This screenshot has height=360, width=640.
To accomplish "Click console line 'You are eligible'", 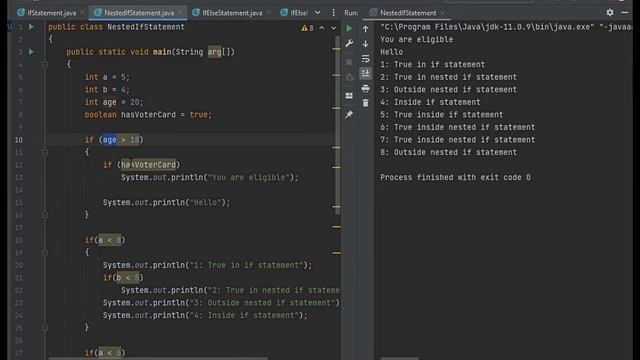I will coord(416,40).
